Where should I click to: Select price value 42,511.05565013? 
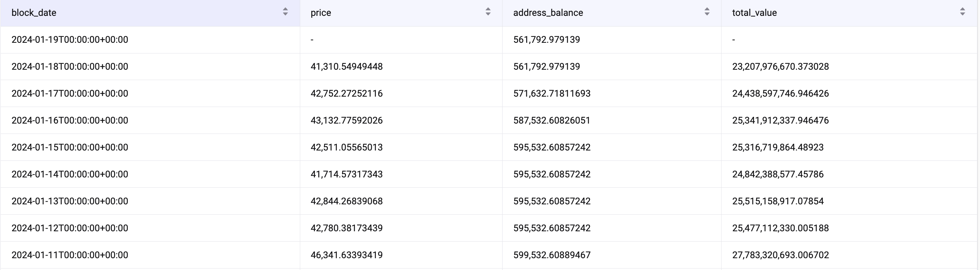pos(347,147)
